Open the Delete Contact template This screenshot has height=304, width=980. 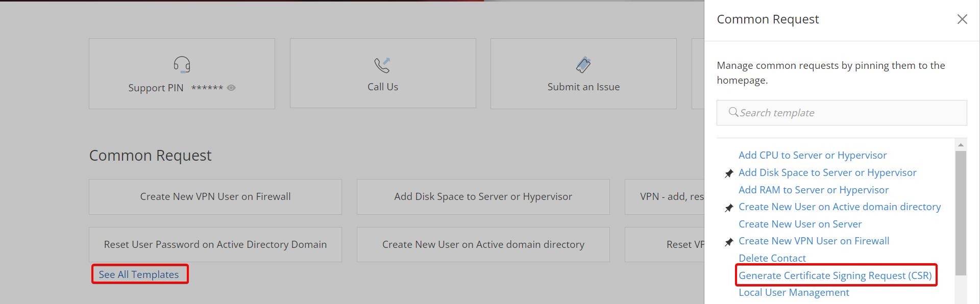pos(772,258)
